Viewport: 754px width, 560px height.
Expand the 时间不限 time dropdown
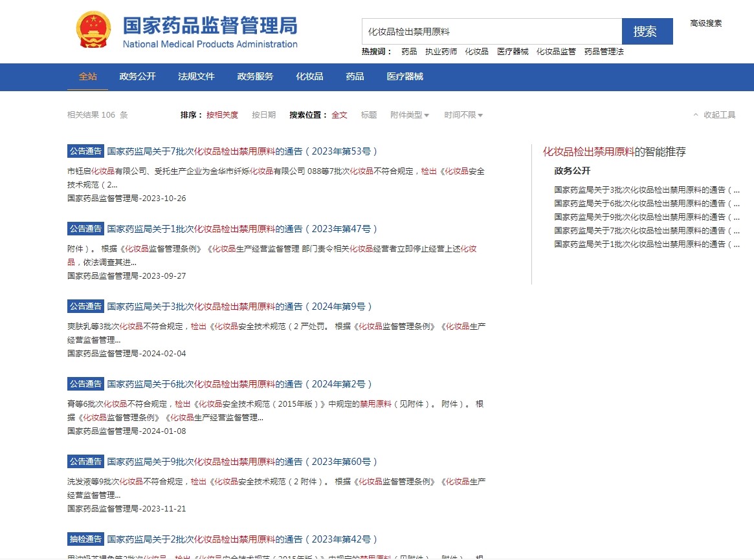[x=463, y=115]
